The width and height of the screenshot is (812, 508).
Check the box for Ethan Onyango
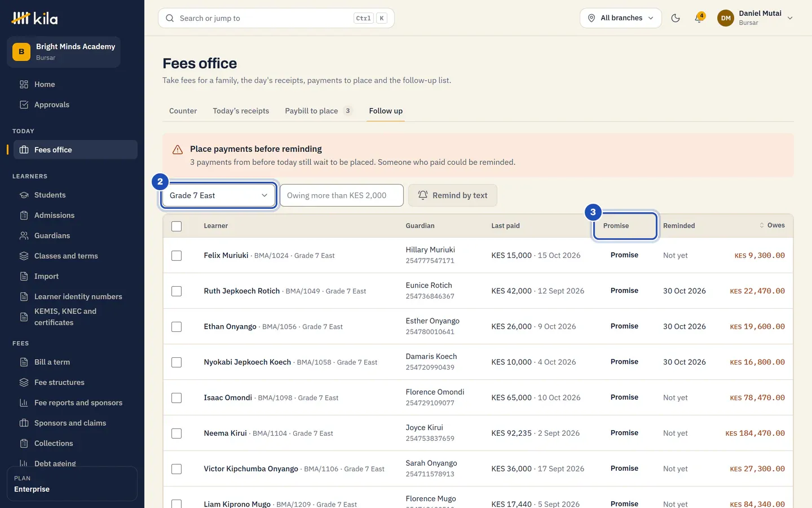point(176,327)
